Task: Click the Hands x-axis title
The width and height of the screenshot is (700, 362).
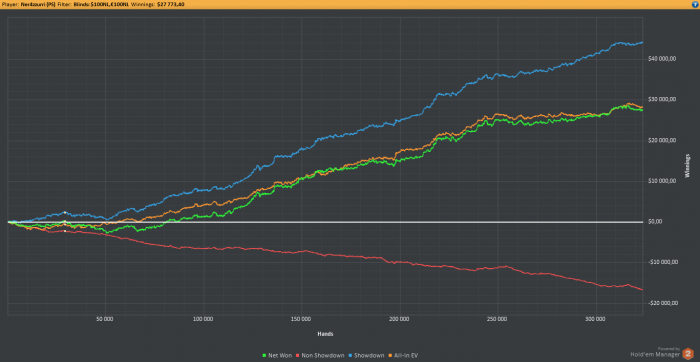Action: [x=325, y=333]
